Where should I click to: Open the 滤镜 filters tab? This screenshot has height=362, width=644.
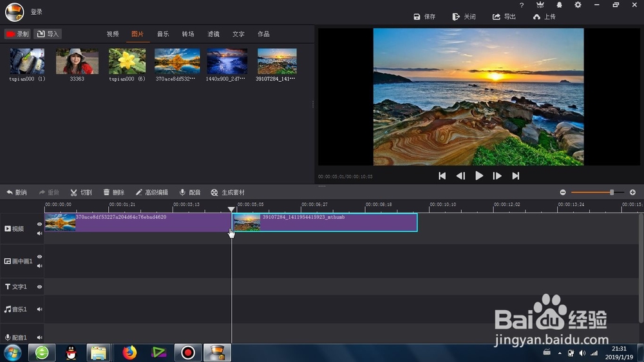tap(213, 34)
